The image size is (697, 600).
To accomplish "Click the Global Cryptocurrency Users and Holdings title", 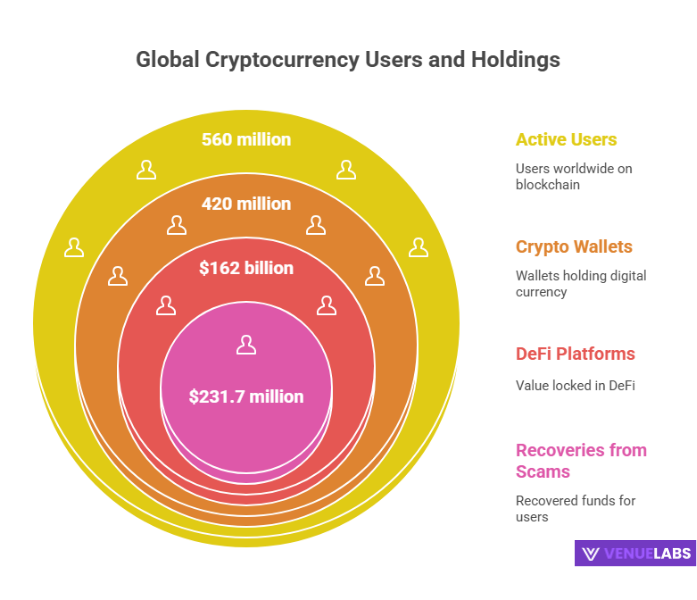I will 348,60.
